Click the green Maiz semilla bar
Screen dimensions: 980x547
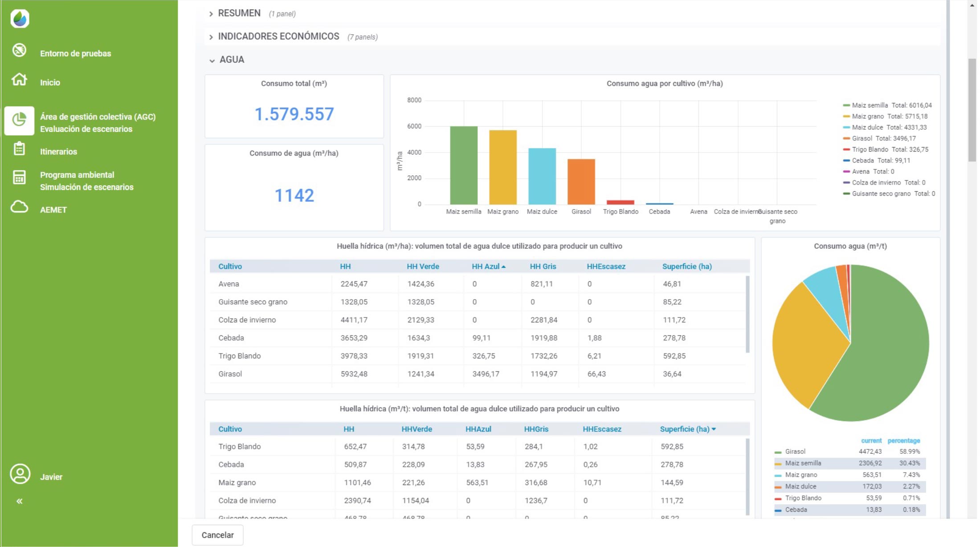(x=464, y=165)
